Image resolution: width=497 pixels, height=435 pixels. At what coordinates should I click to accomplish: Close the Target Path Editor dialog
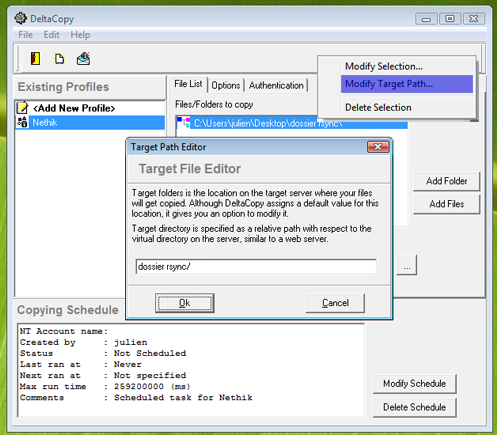click(378, 147)
